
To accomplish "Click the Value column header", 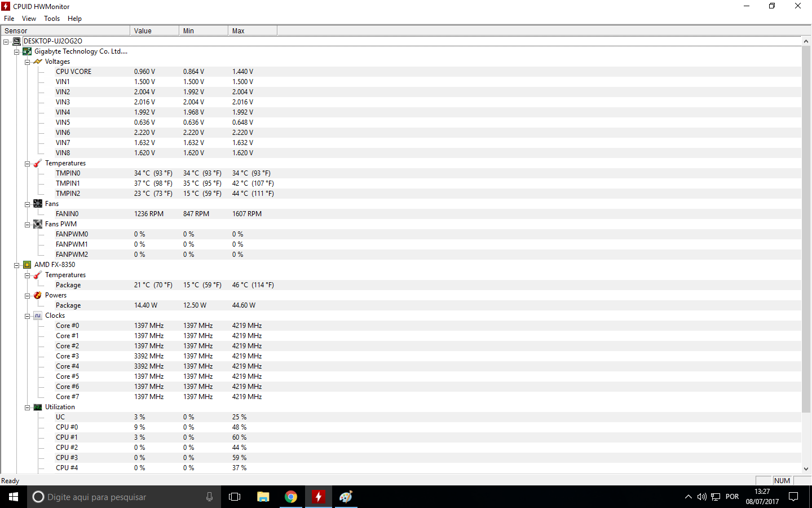I will point(155,30).
